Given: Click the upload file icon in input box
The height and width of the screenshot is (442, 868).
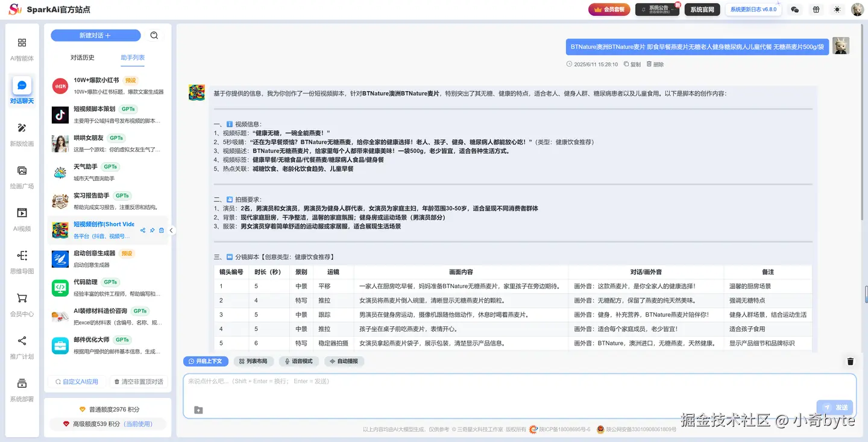Looking at the screenshot, I should click(198, 410).
